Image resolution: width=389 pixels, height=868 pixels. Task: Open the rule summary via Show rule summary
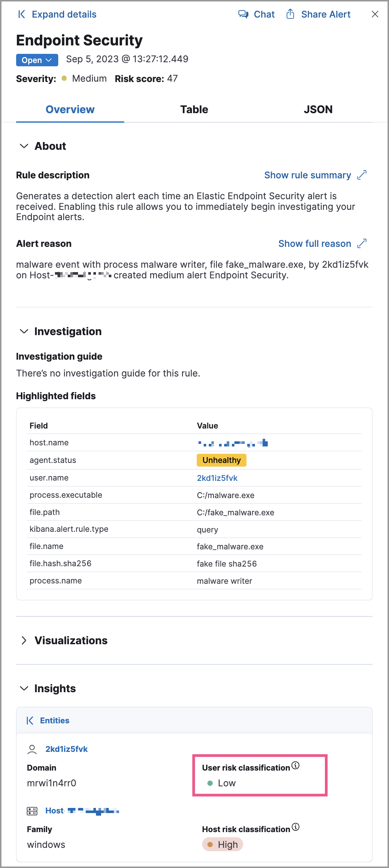click(x=308, y=175)
